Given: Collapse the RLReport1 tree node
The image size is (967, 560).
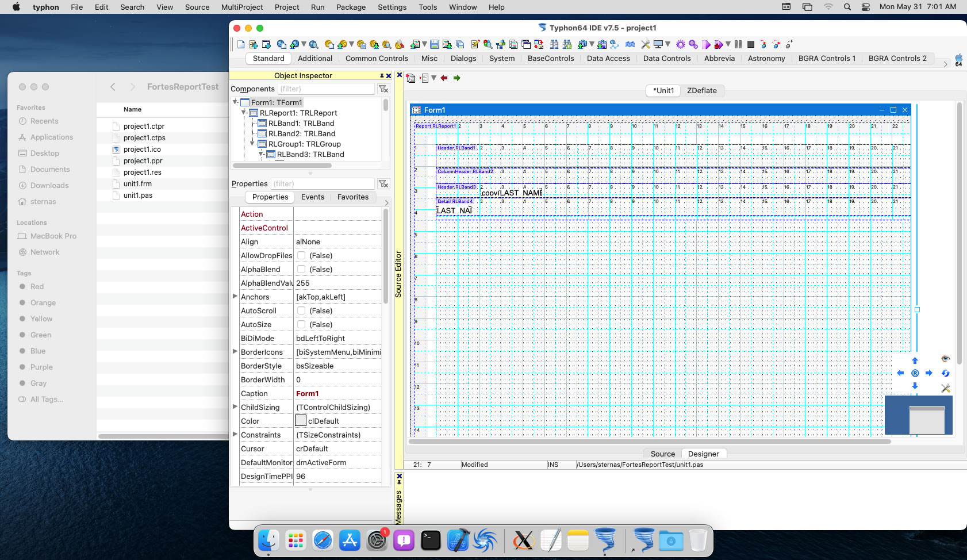Looking at the screenshot, I should point(244,113).
